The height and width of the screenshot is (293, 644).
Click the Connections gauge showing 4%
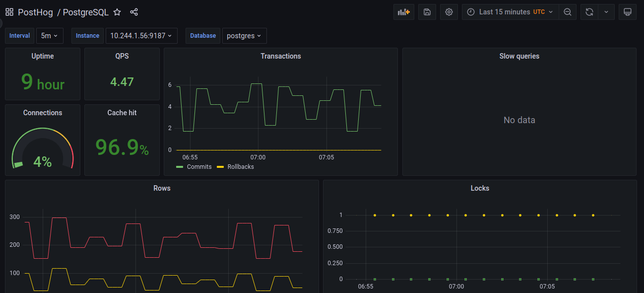(42, 149)
